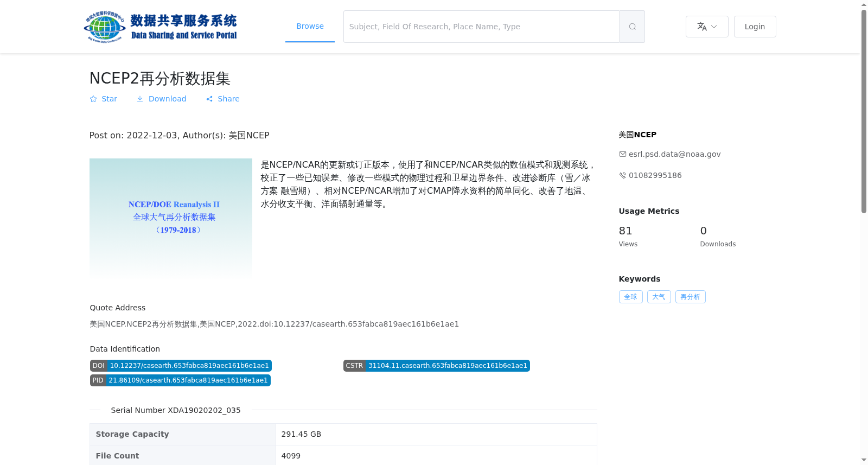Click the Post on 2022-12-03 line
Image resolution: width=868 pixels, height=465 pixels.
(x=179, y=135)
